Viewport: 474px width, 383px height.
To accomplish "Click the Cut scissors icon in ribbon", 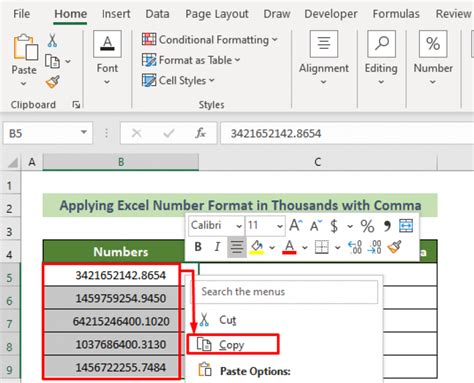I will tap(52, 40).
